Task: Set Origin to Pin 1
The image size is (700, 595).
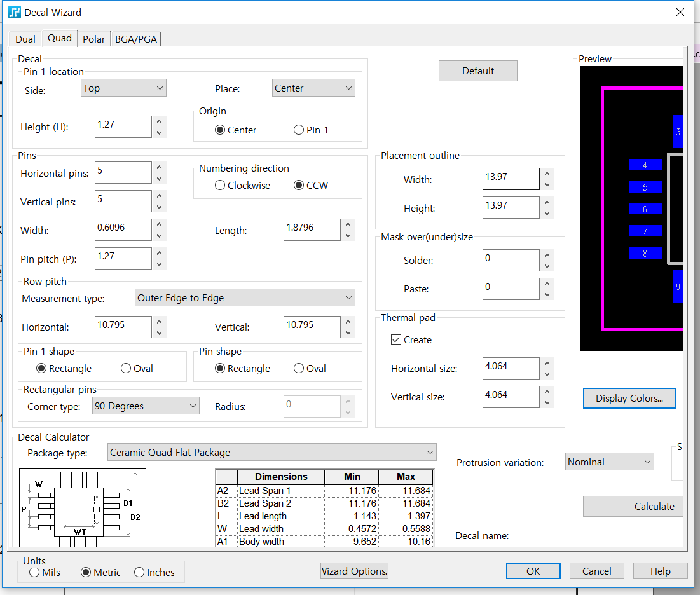Action: 299,130
